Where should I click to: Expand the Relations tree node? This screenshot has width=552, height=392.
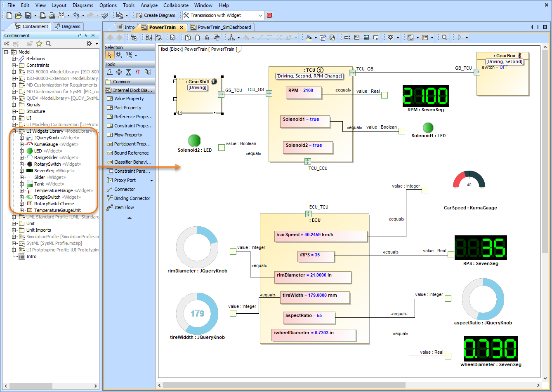coord(14,59)
